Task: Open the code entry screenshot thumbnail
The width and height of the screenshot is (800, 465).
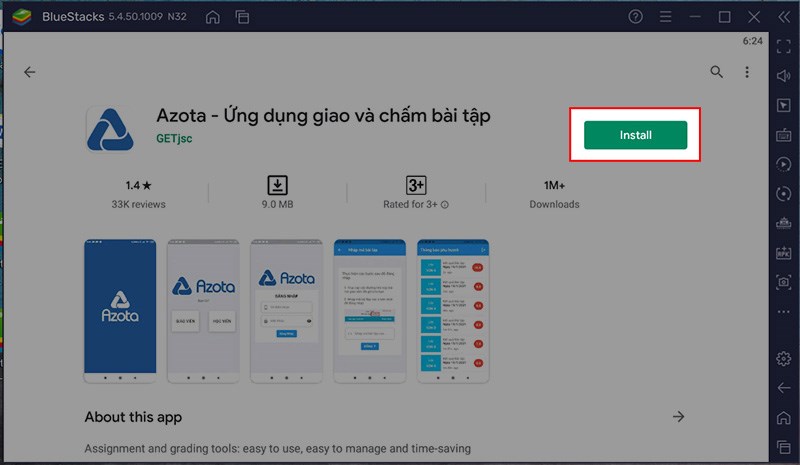Action: pos(369,311)
